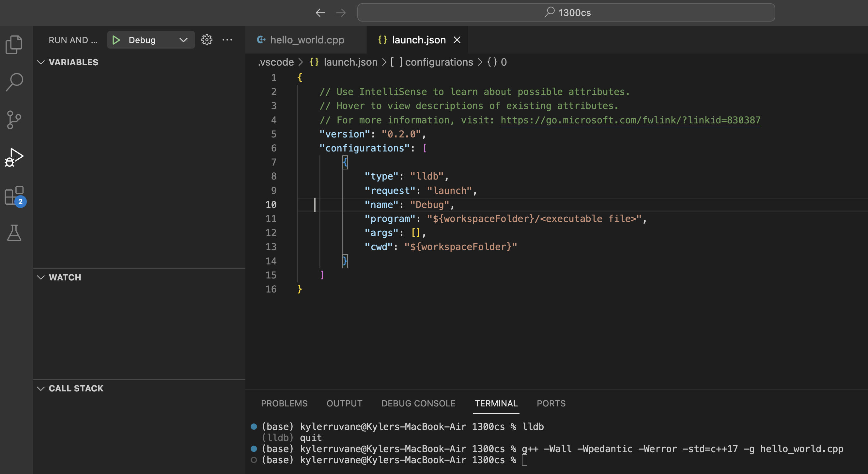Screen dimensions: 868x474
Task: Collapse the VARIABLES section
Action: tap(41, 62)
